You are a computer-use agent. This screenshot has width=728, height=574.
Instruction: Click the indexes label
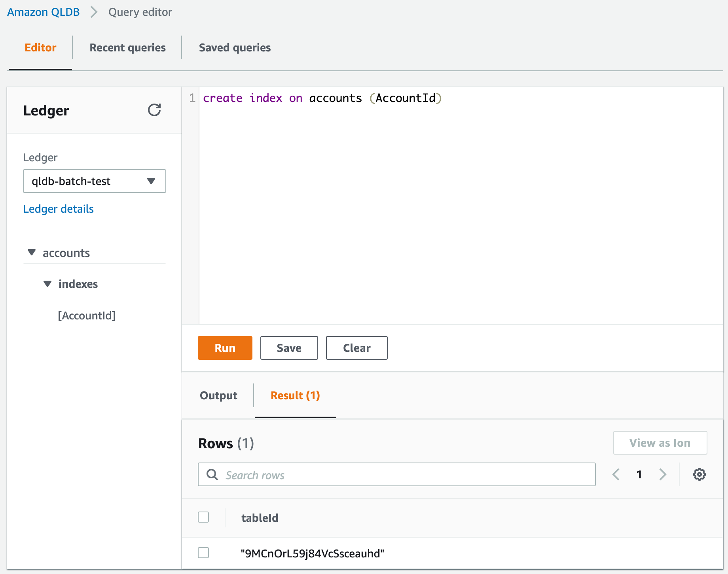tap(78, 284)
